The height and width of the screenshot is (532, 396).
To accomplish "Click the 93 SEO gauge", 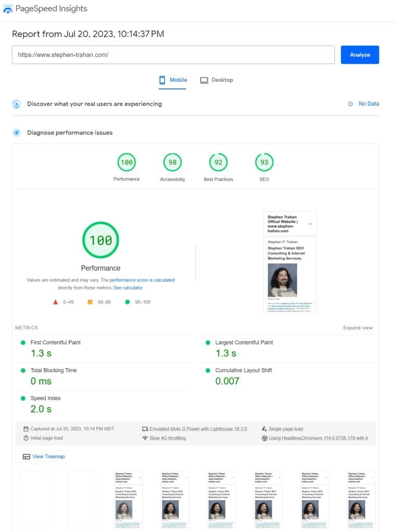I will 264,162.
